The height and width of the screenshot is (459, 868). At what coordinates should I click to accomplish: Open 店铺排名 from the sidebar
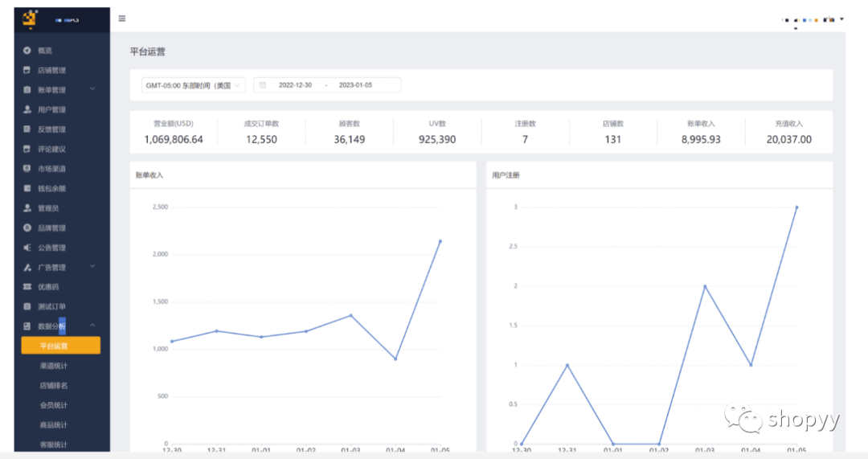pyautogui.click(x=54, y=385)
